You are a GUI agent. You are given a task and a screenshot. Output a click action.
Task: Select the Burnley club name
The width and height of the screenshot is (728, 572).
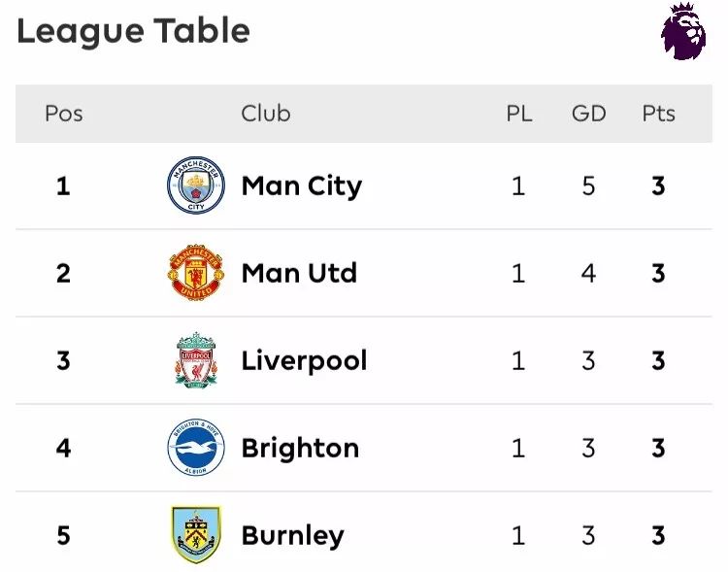point(292,535)
